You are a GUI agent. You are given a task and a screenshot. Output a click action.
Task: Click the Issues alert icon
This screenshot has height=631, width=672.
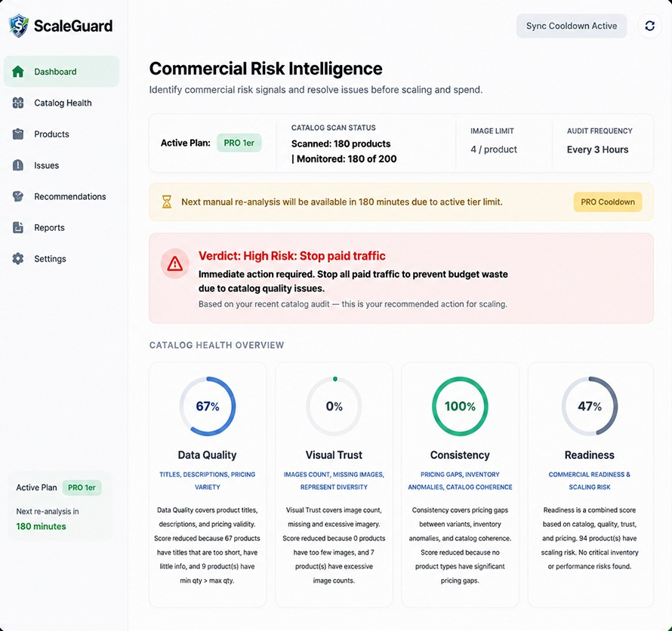point(18,165)
